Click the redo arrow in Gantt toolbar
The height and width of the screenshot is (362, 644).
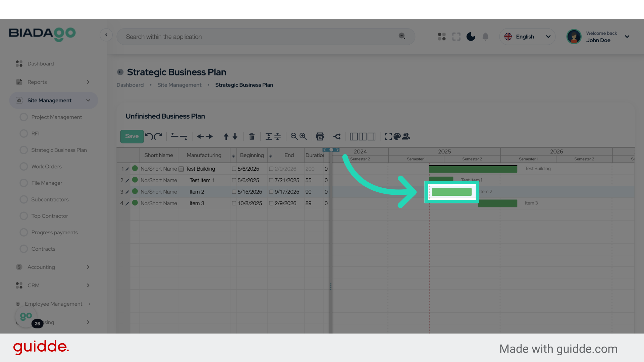pos(158,136)
